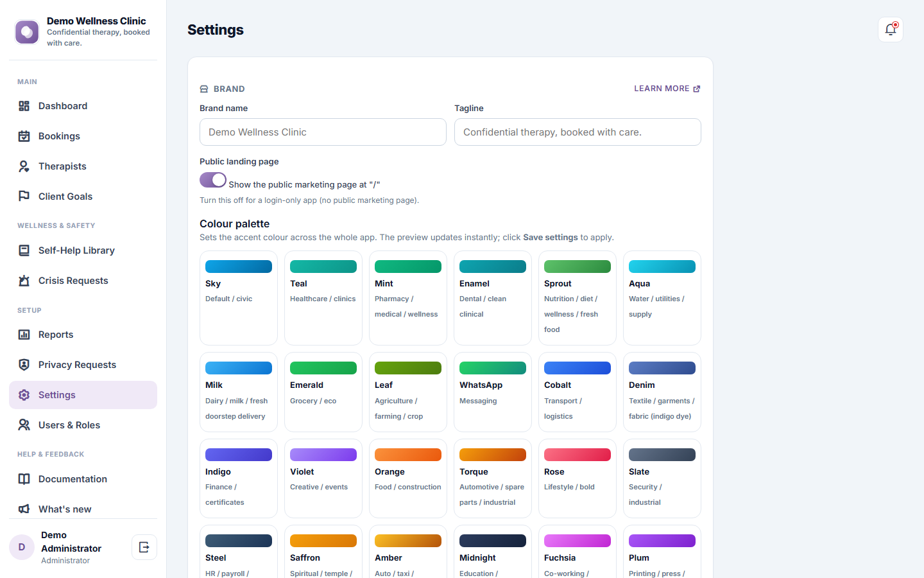Screen dimensions: 924x578
Task: Click the Tagline input field
Action: click(577, 132)
